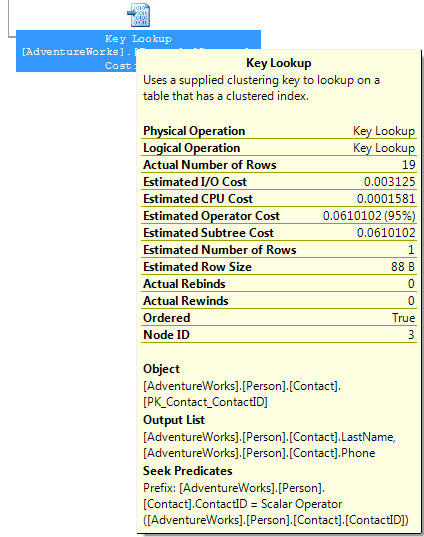This screenshot has height=537, width=424.
Task: Click the 'Seek Predicates' section heading
Action: (188, 471)
